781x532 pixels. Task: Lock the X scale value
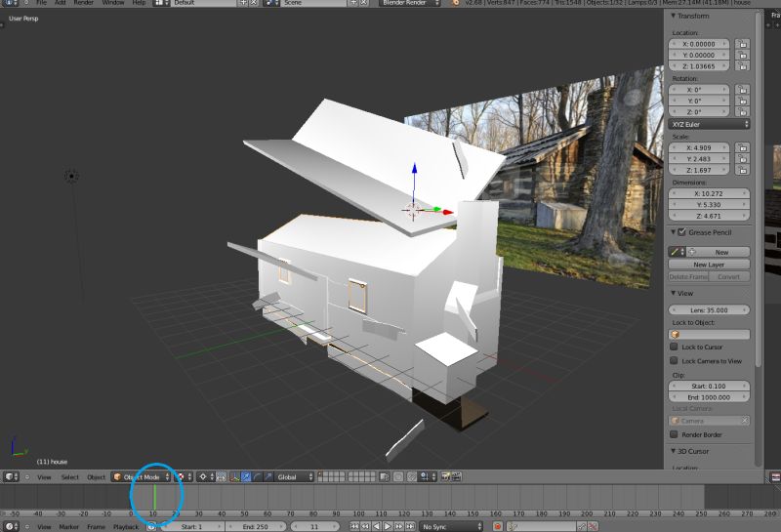(742, 147)
